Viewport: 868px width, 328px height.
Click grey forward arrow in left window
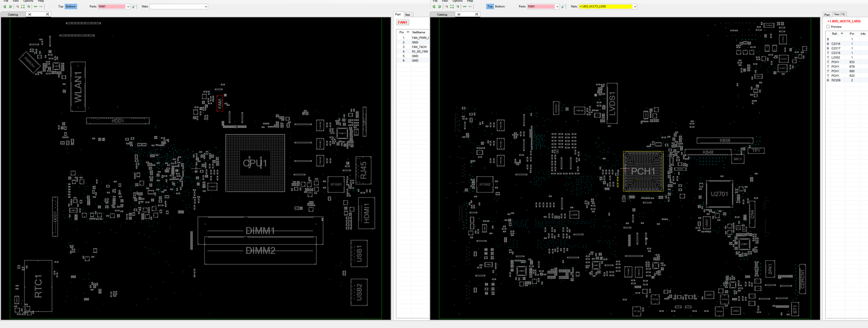41,6
